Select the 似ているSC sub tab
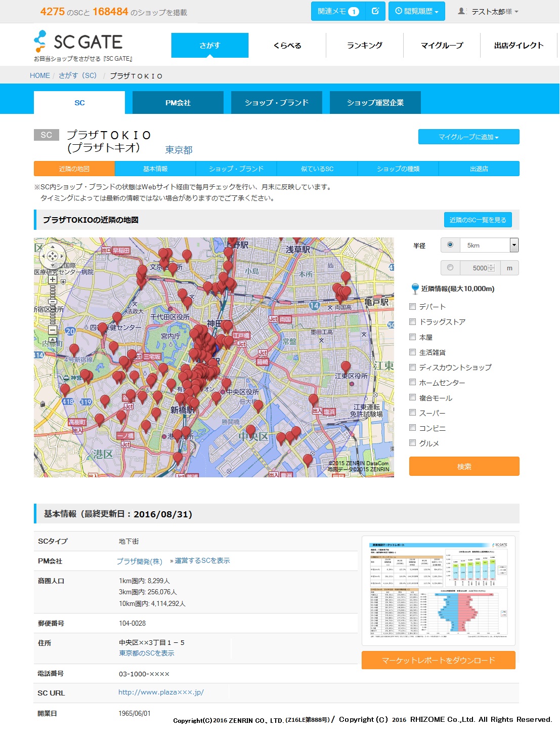The height and width of the screenshot is (734, 560). (x=317, y=169)
